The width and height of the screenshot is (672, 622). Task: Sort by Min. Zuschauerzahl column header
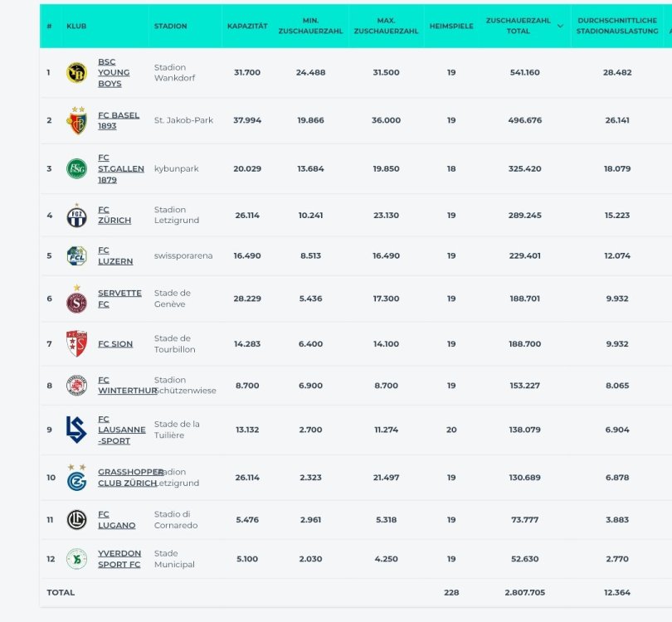pyautogui.click(x=310, y=27)
